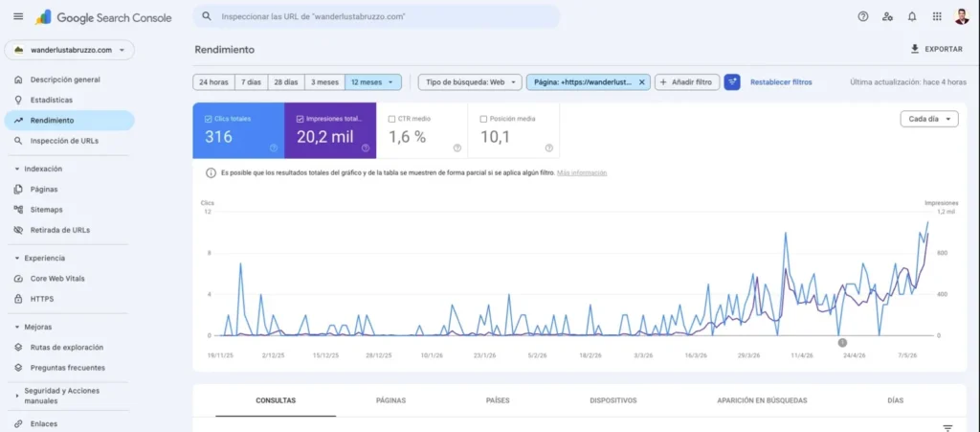Click the Estadísticas lightbulb icon
Viewport: 980px width, 432px height.
(18, 100)
